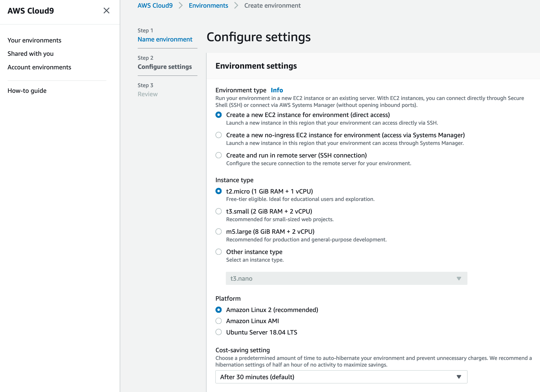Go to Your environments in sidebar
Image resolution: width=540 pixels, height=392 pixels.
34,40
